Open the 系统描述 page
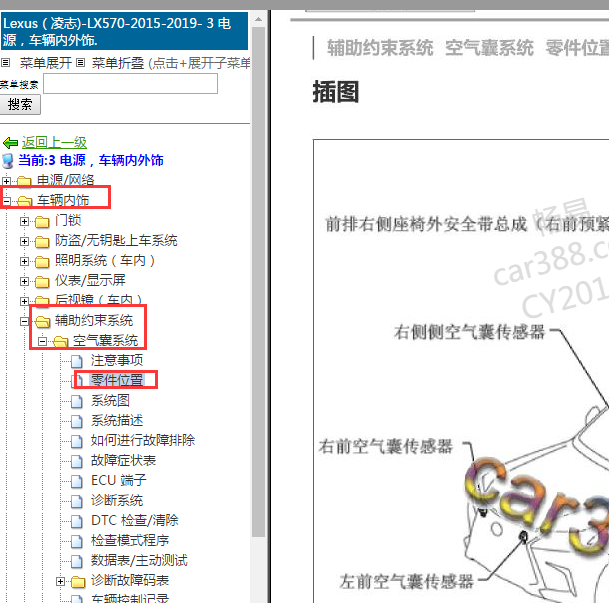Screen dimensions: 609x603 (117, 421)
